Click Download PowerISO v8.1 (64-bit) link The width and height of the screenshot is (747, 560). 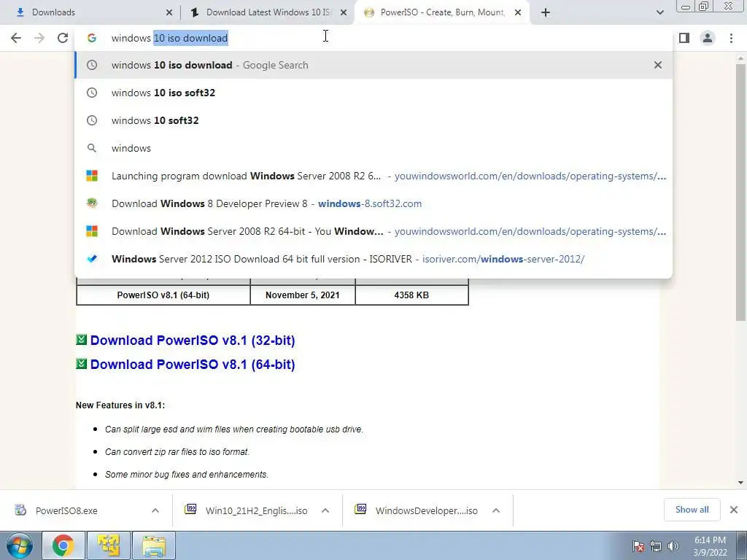point(193,365)
